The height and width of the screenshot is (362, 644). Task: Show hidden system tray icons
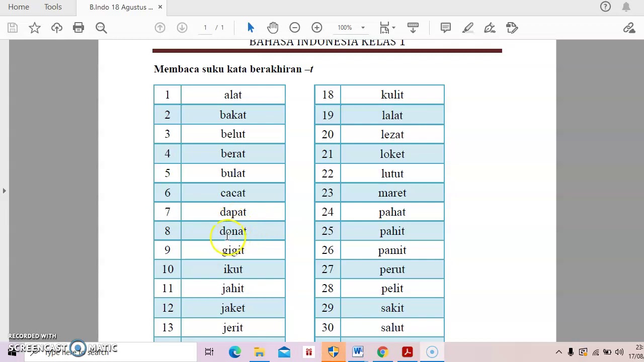click(559, 352)
